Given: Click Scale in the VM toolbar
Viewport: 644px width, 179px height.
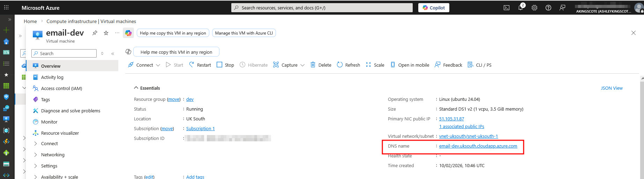Looking at the screenshot, I should (x=375, y=65).
